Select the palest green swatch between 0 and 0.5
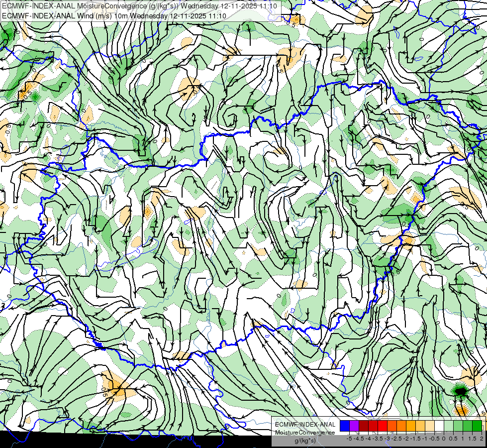Image resolution: width=487 pixels, height=448 pixels. [x=449, y=426]
